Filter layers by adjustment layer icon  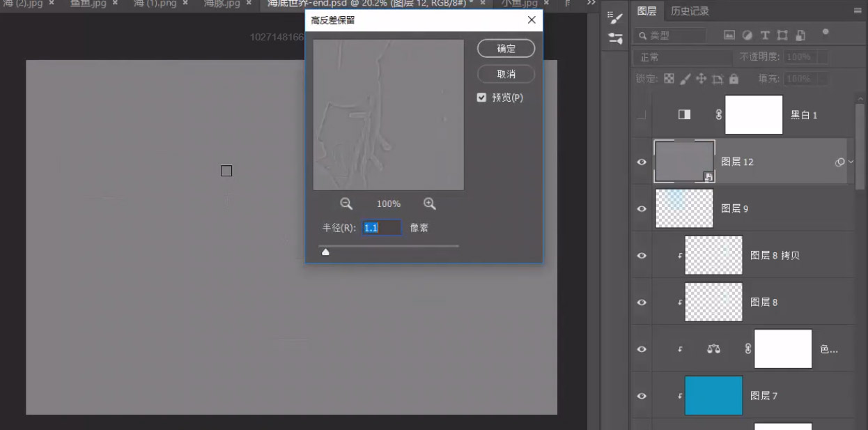coord(747,35)
